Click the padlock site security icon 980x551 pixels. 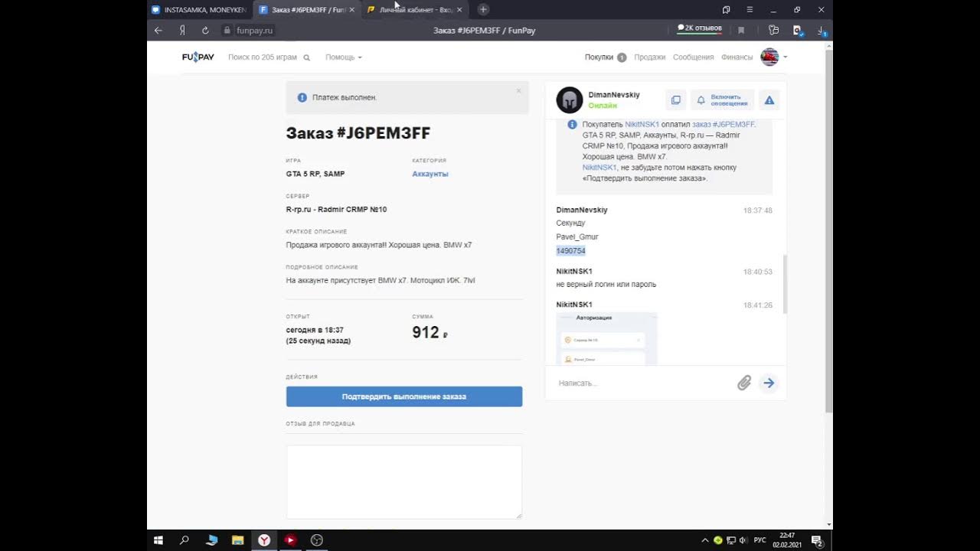pos(227,31)
